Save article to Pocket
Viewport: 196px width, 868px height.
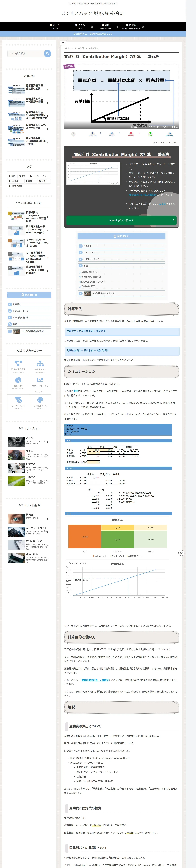click(131, 134)
